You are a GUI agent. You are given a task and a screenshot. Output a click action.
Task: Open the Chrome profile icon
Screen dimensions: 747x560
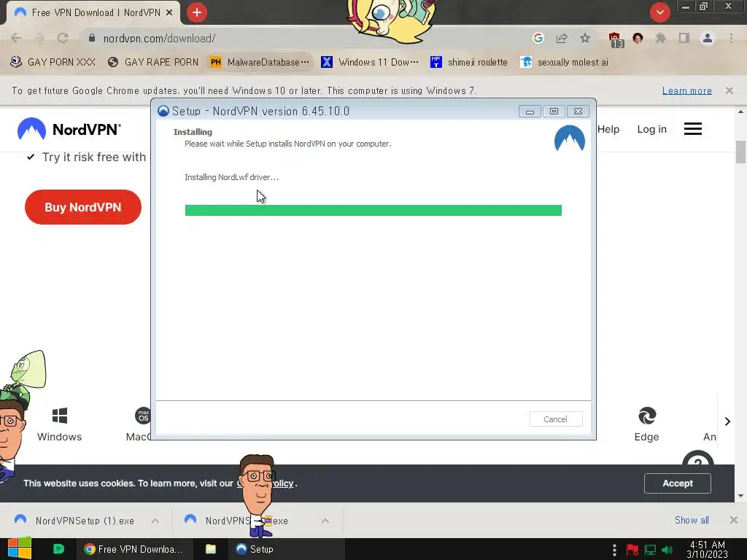click(708, 38)
